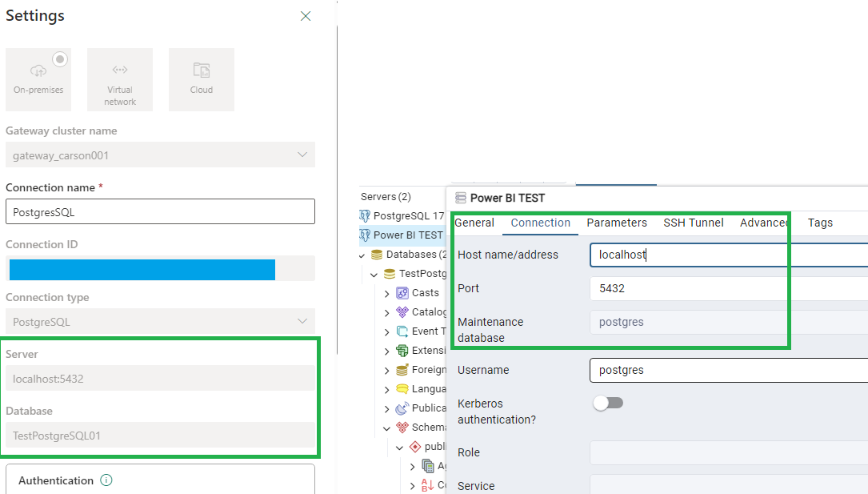Viewport: 868px width, 494px height.
Task: Expand the Aggregates node under public
Action: 413,467
